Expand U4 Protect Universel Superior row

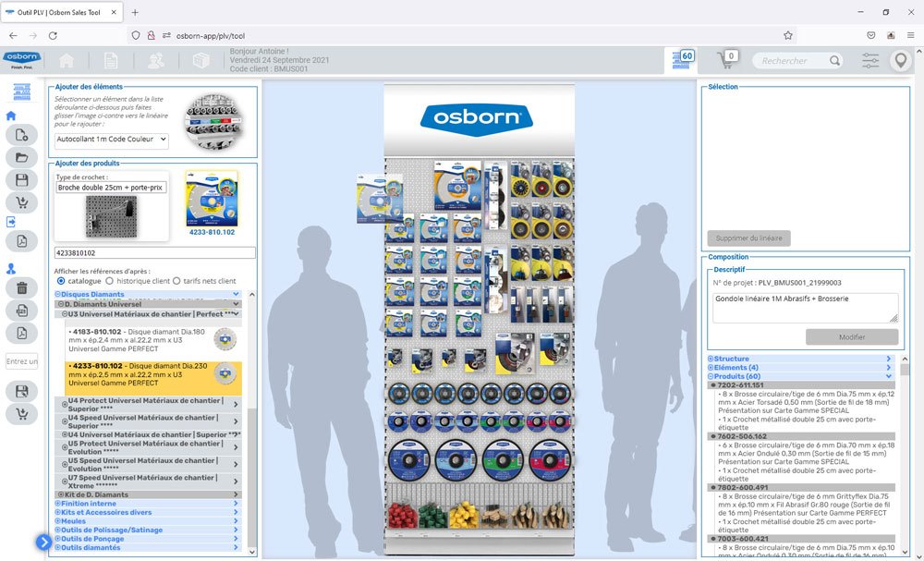[x=152, y=404]
